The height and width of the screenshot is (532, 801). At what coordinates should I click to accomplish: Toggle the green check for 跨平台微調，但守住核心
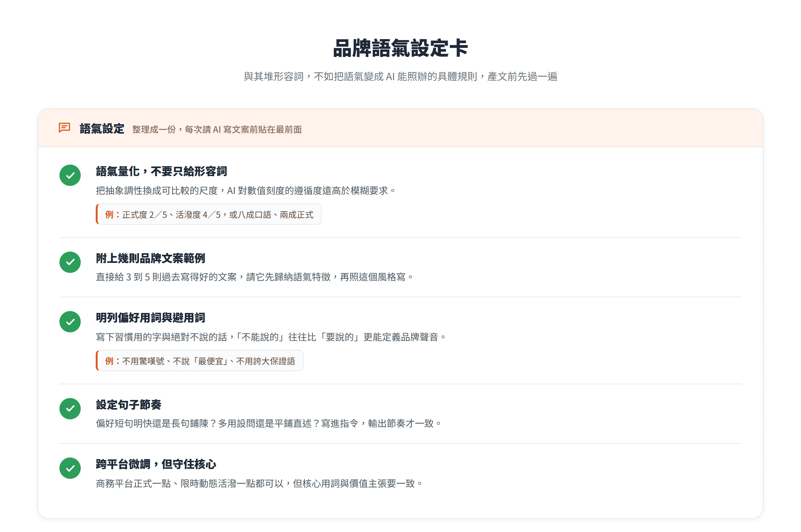(70, 468)
